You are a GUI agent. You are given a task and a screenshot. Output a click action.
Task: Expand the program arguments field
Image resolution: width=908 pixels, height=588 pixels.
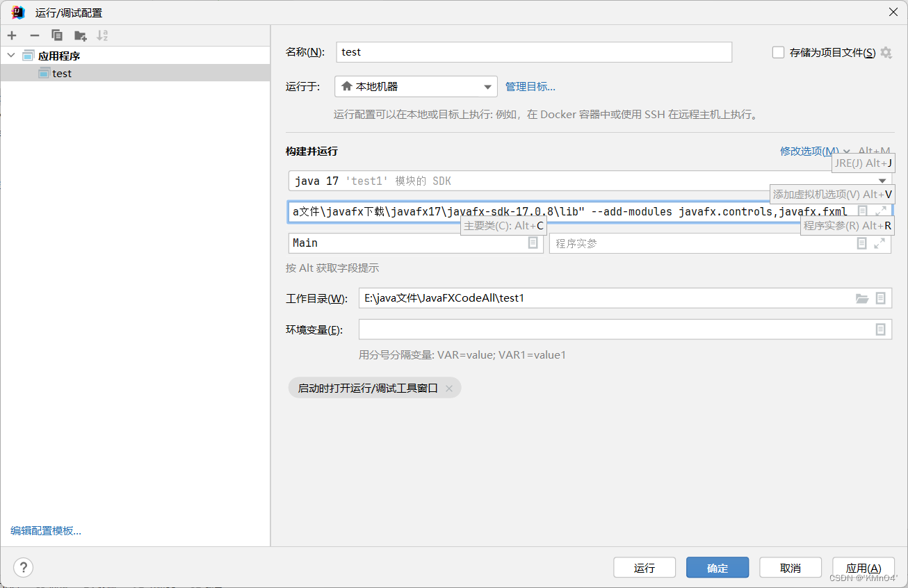[x=879, y=243]
